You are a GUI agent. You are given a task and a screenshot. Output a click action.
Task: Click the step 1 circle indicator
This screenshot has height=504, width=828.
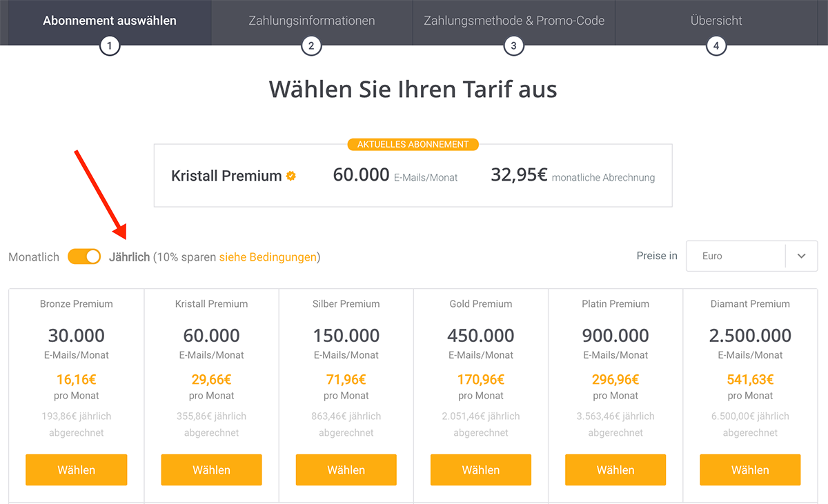(x=109, y=46)
